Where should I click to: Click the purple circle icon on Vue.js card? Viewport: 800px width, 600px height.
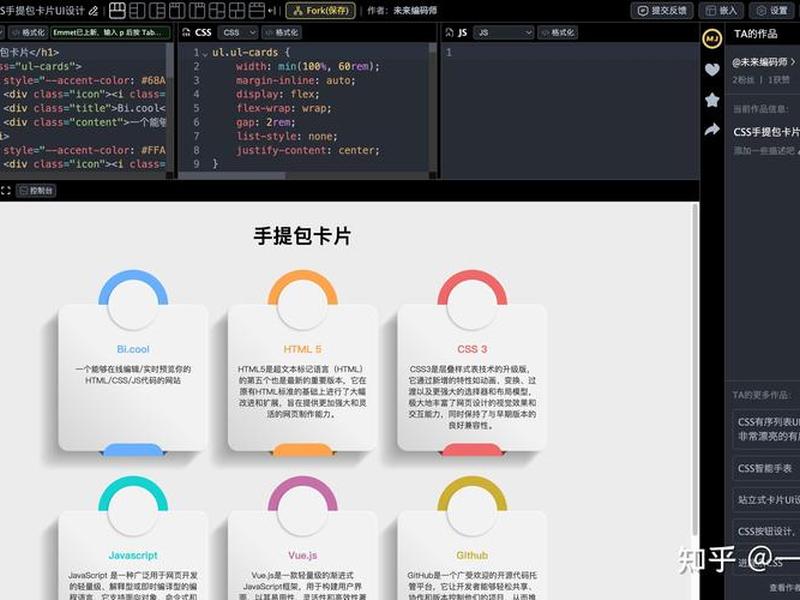point(303,510)
